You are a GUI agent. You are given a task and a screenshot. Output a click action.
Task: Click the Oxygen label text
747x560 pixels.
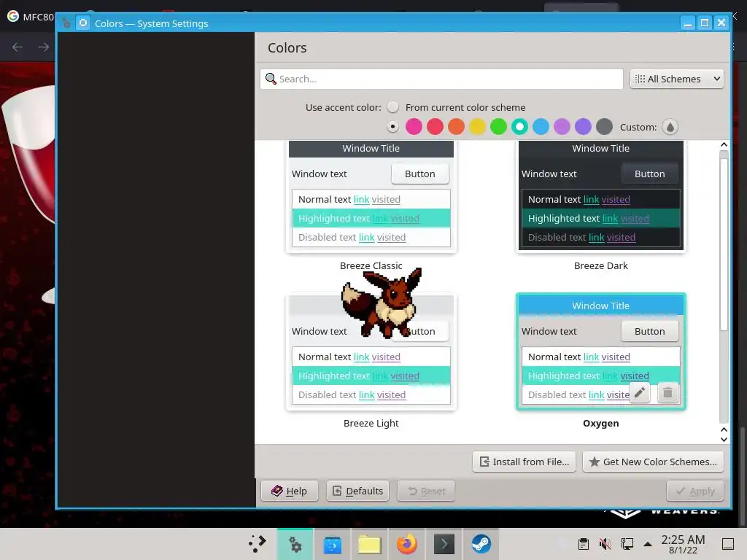click(x=601, y=424)
